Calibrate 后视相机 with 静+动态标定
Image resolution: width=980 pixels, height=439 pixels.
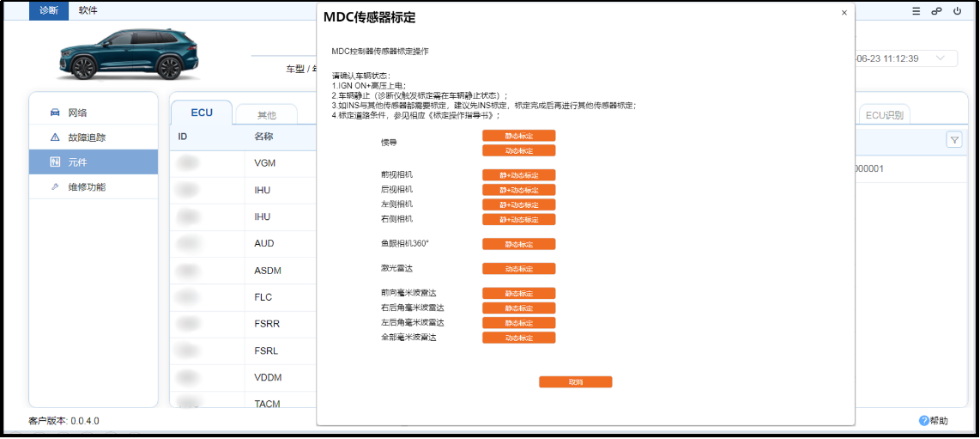(x=519, y=190)
